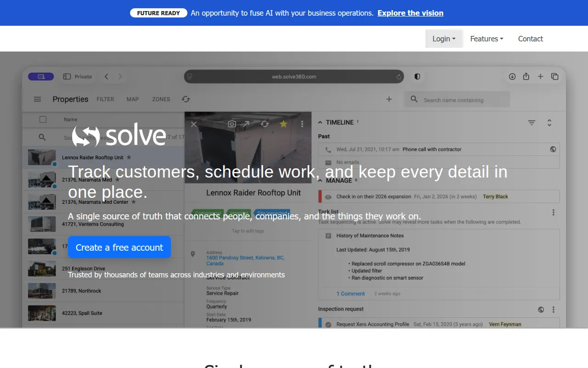
Task: Open the Task list three-dot menu
Action: (553, 213)
